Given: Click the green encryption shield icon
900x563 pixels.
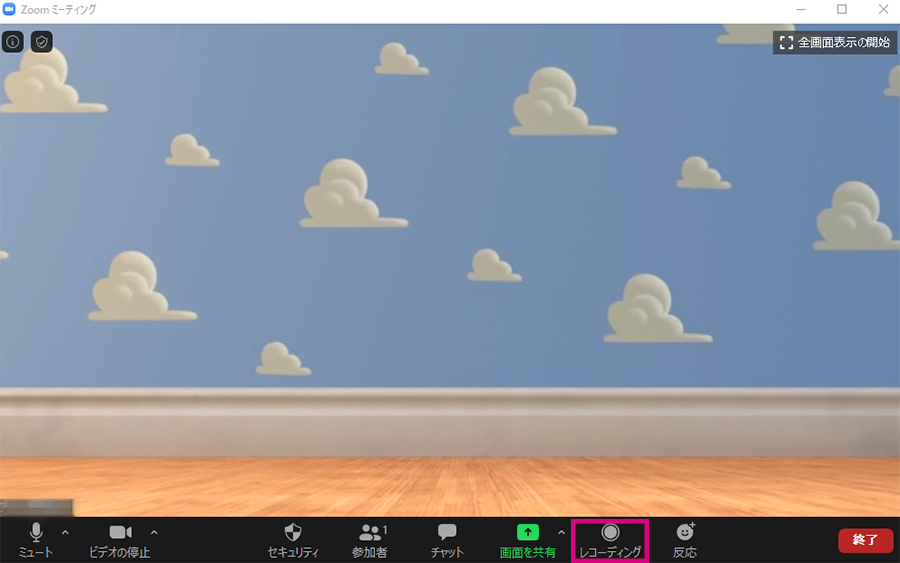Looking at the screenshot, I should 41,42.
